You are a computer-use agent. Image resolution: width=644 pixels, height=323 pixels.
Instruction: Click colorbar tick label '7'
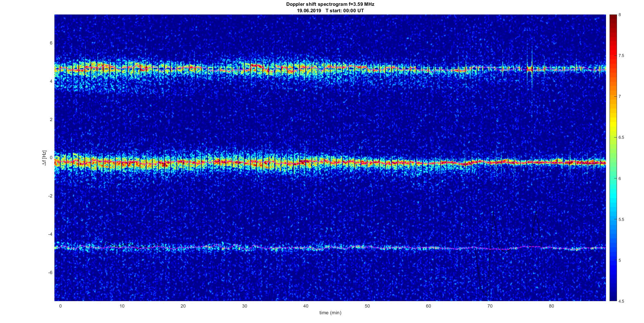point(620,97)
